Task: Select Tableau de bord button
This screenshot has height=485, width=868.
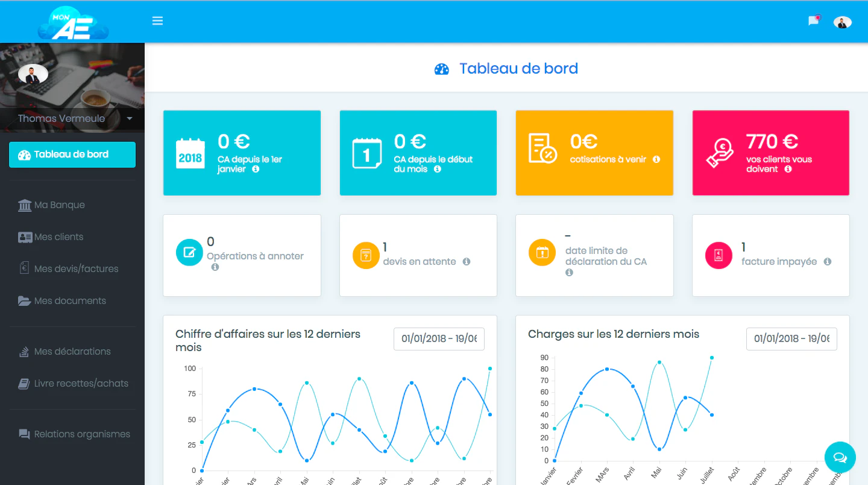Action: coord(72,154)
